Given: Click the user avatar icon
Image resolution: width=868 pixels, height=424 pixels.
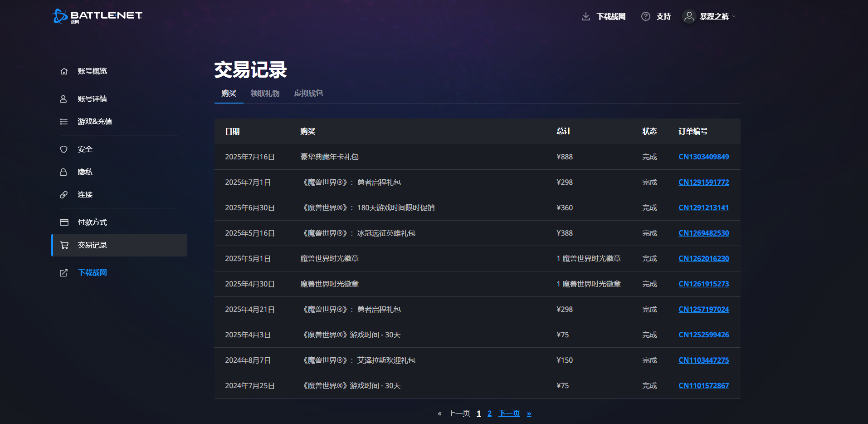Looking at the screenshot, I should pos(689,16).
